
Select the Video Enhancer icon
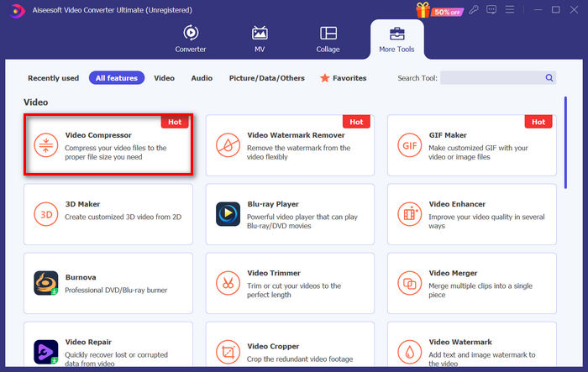410,214
